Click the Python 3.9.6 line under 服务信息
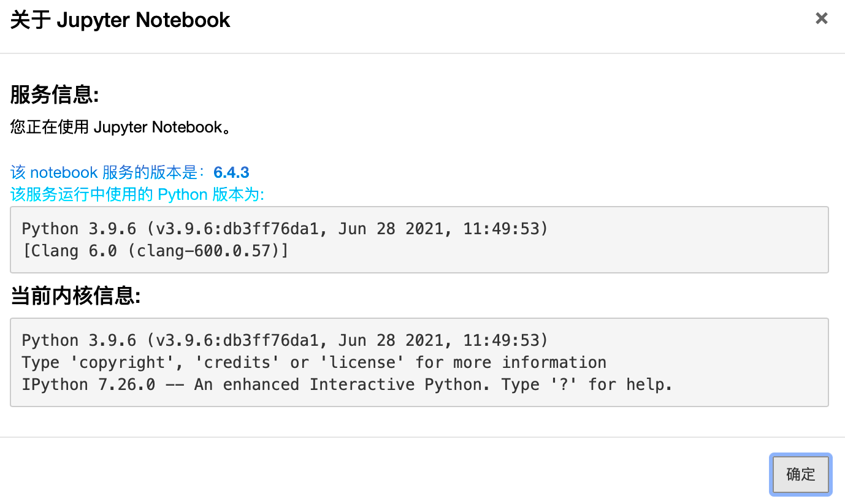Screen dimensions: 845x504 (x=285, y=229)
